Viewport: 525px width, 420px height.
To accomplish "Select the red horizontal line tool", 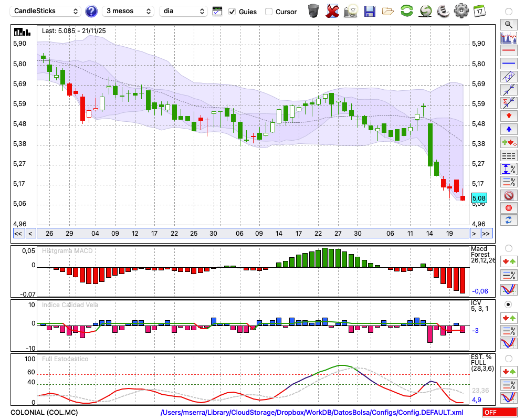I will click(509, 50).
